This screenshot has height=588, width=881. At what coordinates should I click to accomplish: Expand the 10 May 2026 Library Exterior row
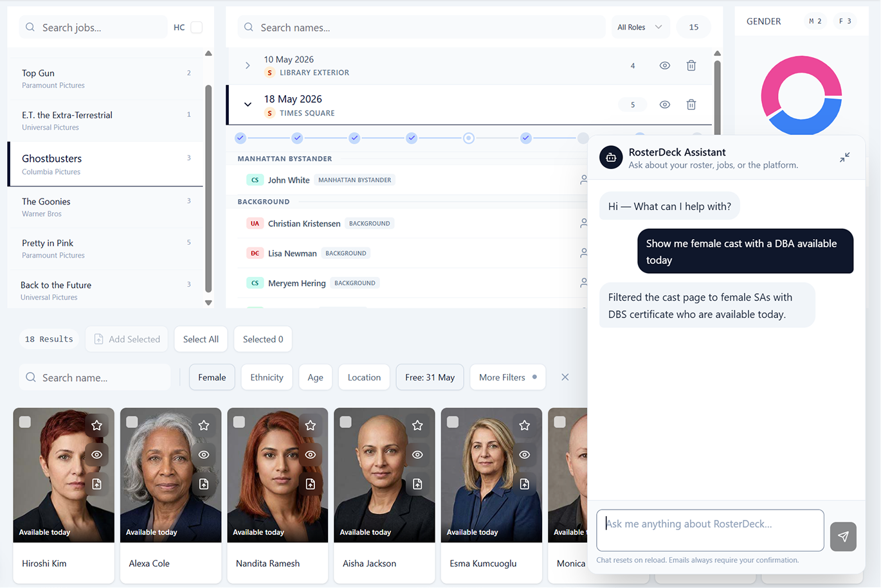[x=248, y=66]
